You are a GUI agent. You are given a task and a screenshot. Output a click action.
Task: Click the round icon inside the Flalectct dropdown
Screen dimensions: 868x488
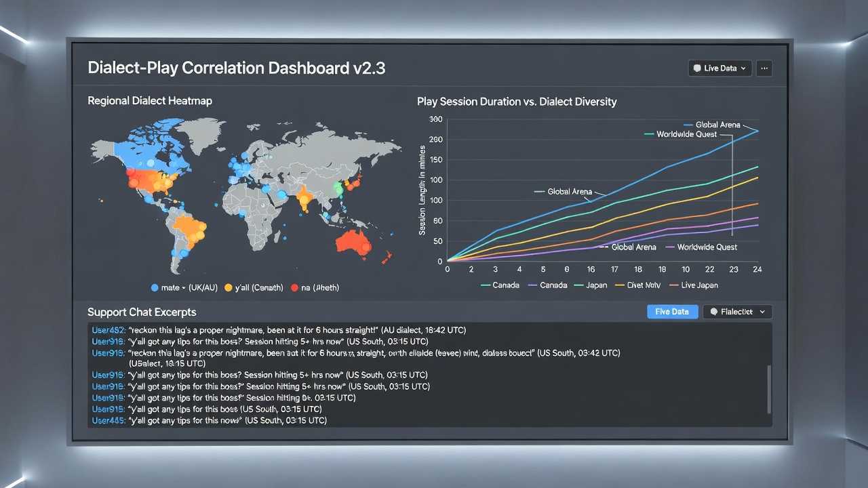coord(713,312)
